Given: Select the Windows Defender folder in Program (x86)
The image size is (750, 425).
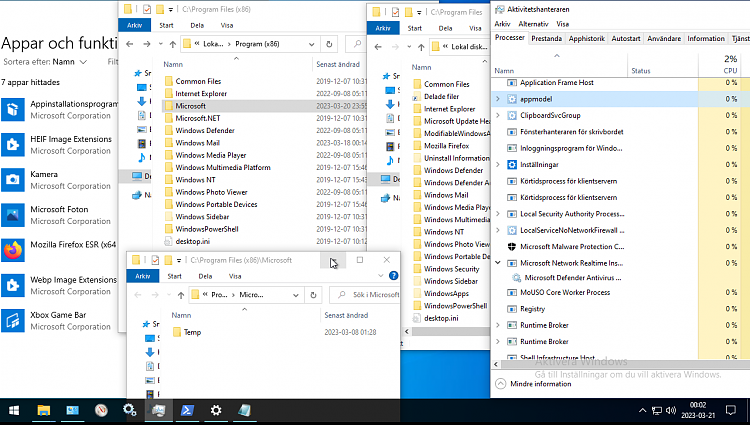Looking at the screenshot, I should [205, 131].
